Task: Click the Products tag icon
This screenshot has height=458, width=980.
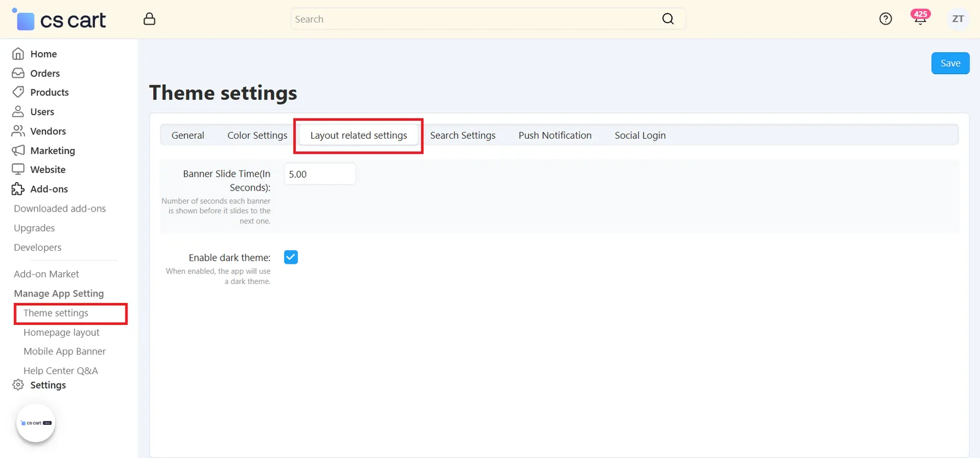Action: point(18,92)
